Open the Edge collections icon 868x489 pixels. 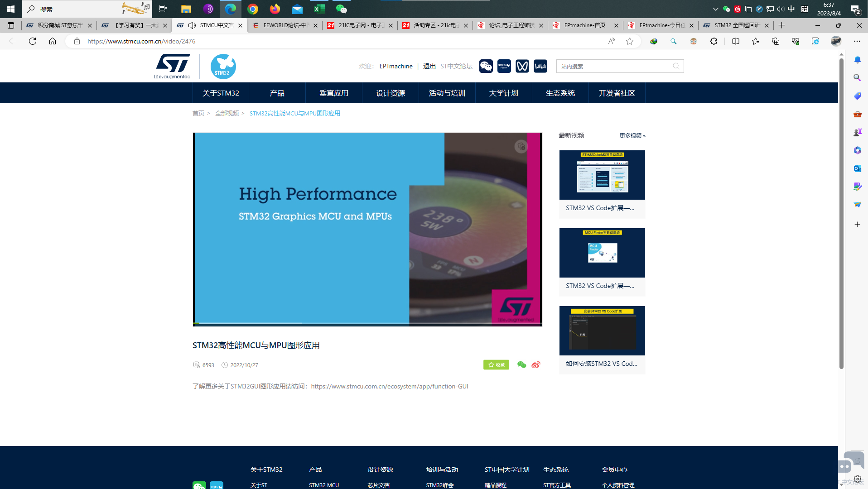coord(775,41)
